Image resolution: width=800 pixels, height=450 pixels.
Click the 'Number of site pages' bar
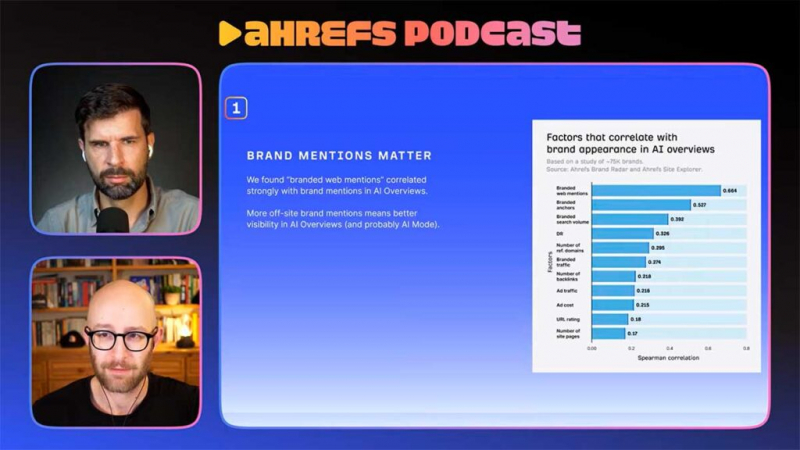click(x=608, y=333)
